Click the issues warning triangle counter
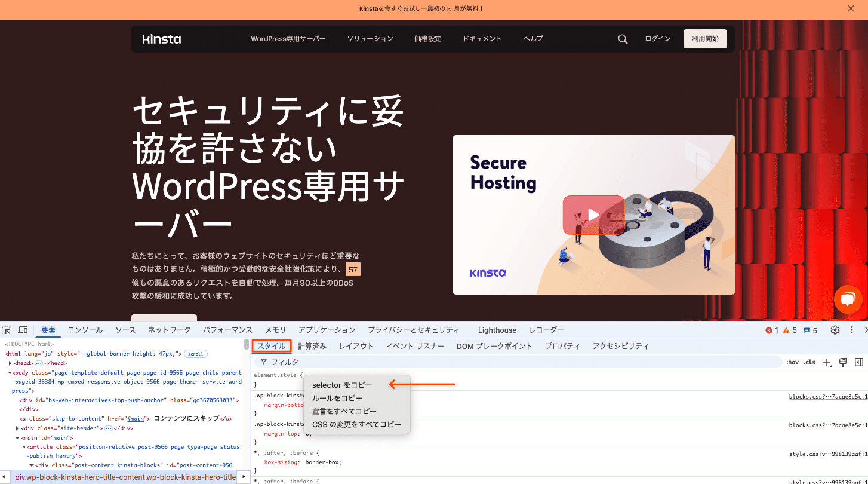The image size is (868, 484). coord(787,329)
